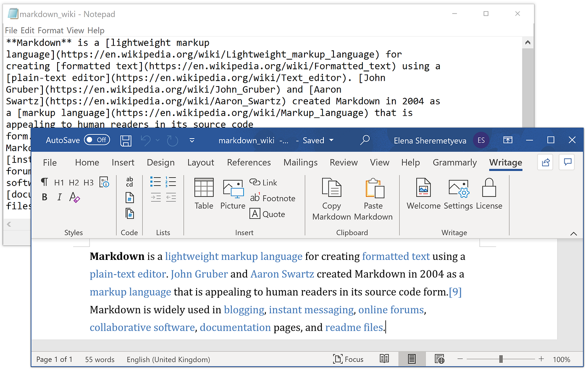This screenshot has width=588, height=372.
Task: Follow the Aaron Swartz hyperlink
Action: pyautogui.click(x=282, y=274)
